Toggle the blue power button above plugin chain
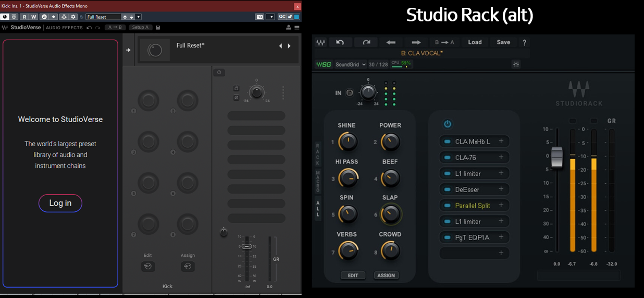 pos(447,124)
